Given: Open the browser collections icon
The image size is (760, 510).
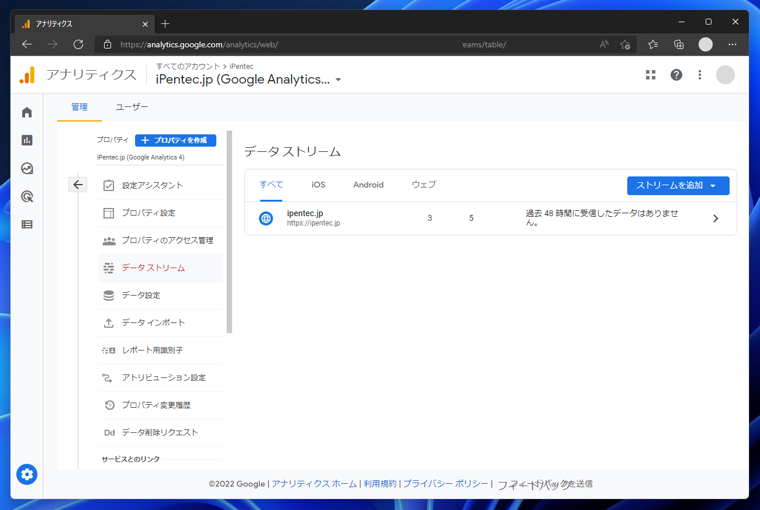Looking at the screenshot, I should point(679,45).
